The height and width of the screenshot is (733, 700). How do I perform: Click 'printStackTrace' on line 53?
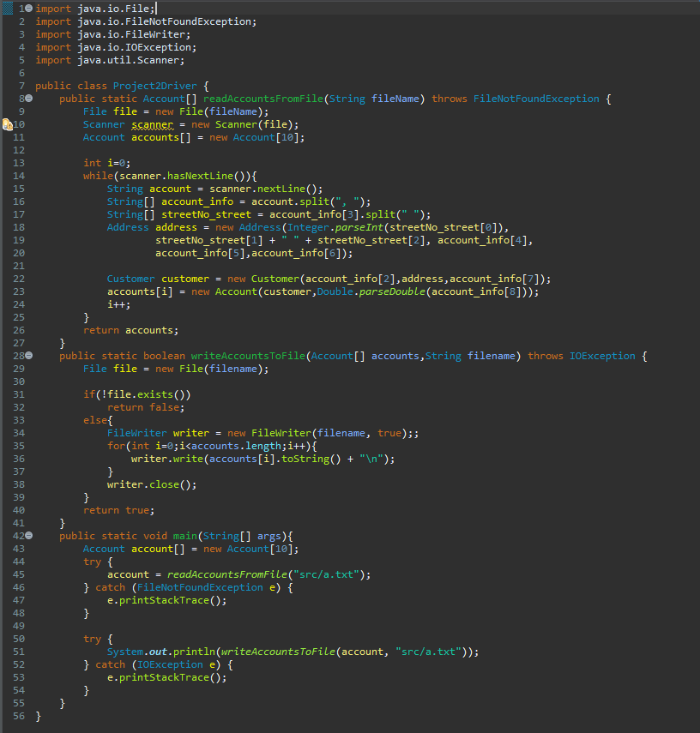pos(164,677)
